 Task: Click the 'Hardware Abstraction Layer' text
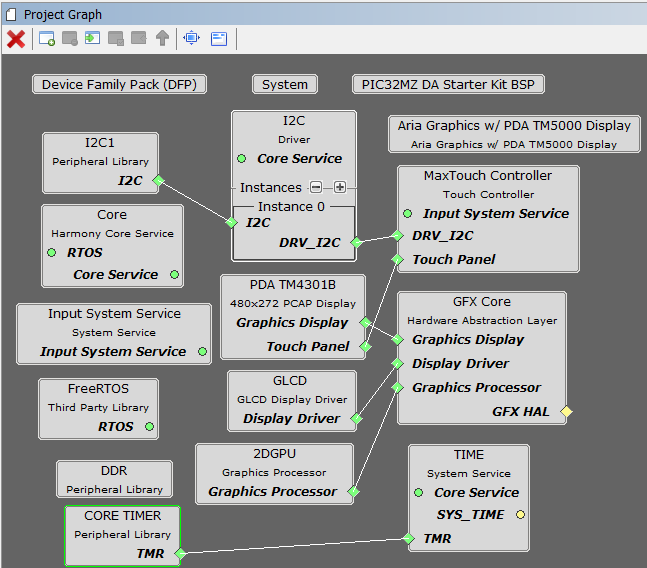[482, 321]
